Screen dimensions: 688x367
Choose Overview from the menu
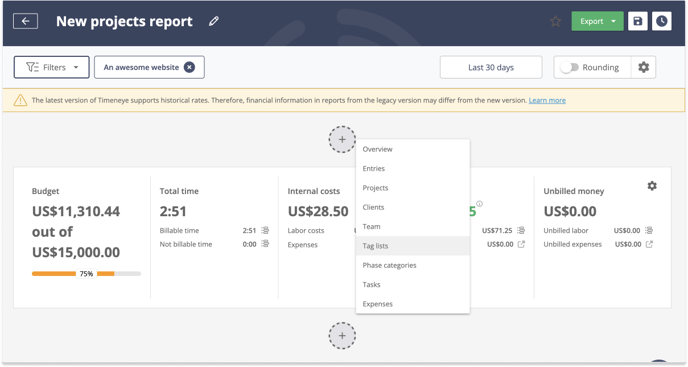pyautogui.click(x=412, y=149)
